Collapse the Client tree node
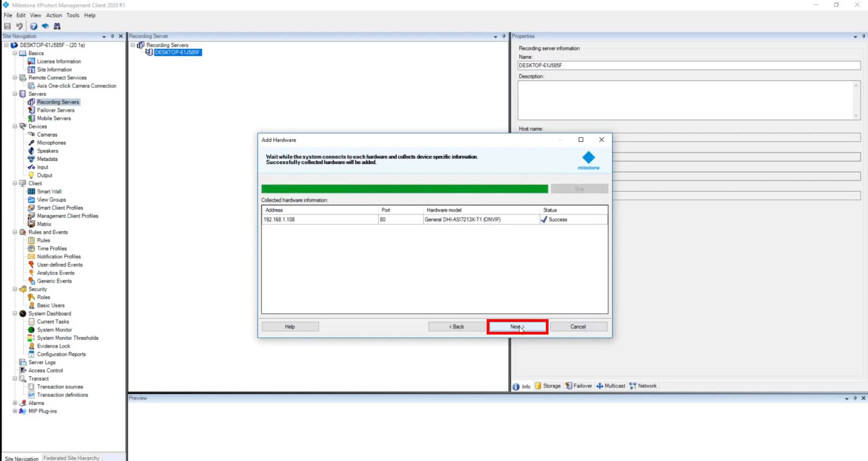This screenshot has width=868, height=461. click(15, 183)
